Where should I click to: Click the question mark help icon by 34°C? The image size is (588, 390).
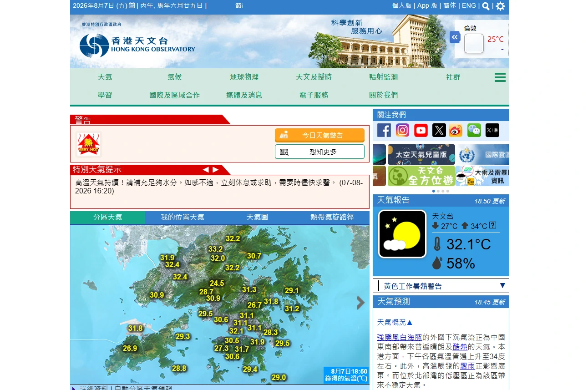pyautogui.click(x=492, y=225)
